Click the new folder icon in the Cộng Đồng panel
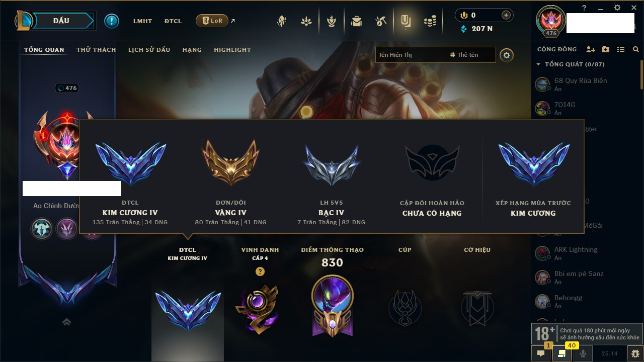Image resolution: width=644 pixels, height=362 pixels. point(606,49)
